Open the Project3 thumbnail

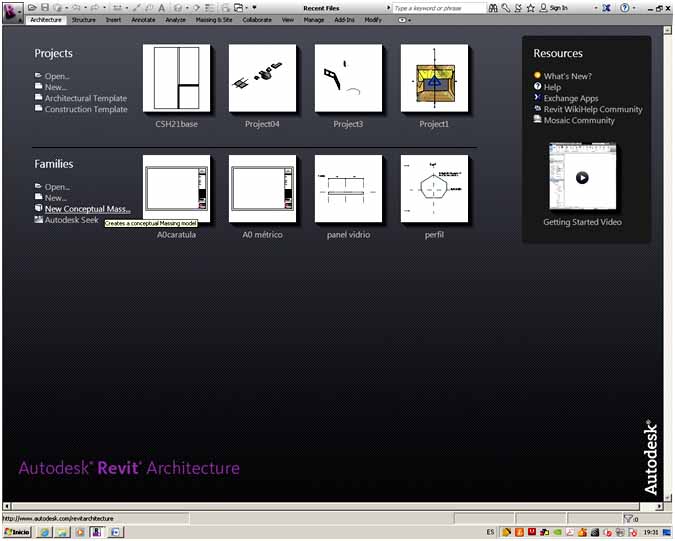348,78
